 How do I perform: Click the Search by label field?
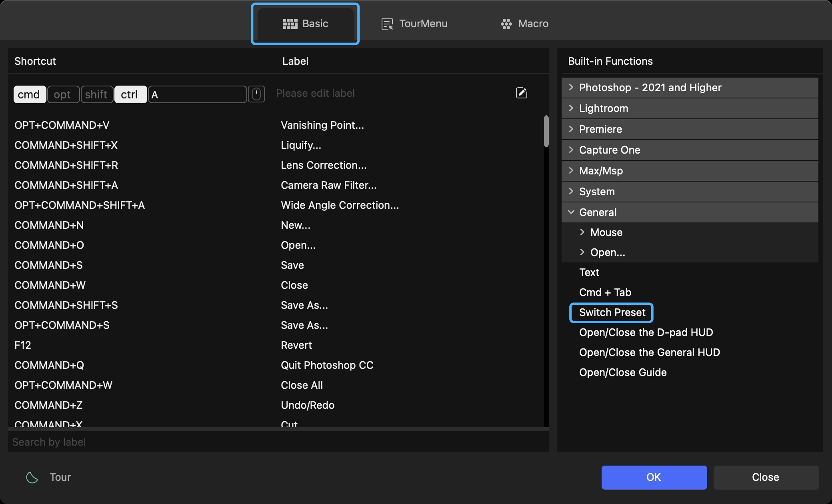coord(278,442)
